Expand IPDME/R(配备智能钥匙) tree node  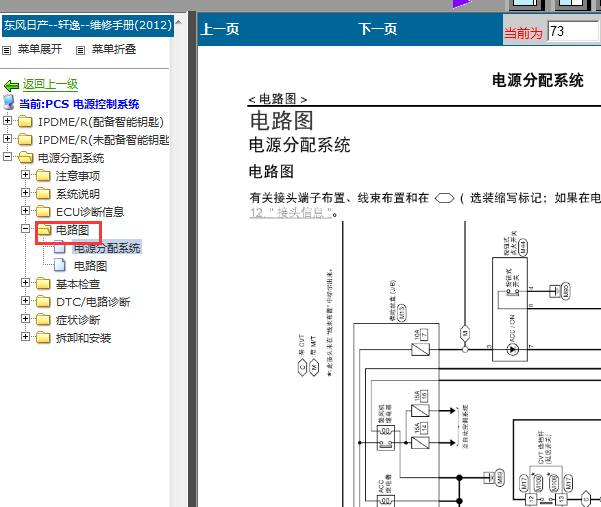pyautogui.click(x=7, y=120)
